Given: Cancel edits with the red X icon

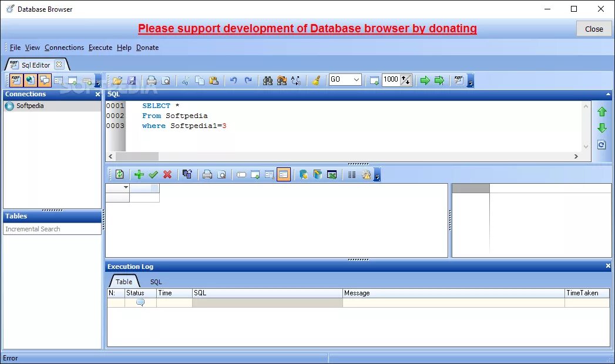Looking at the screenshot, I should (x=167, y=174).
